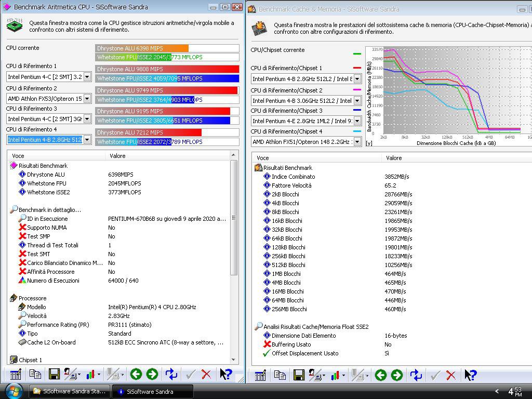
Task: Click the help cursor icon in Cache & Memory window
Action: 470,375
